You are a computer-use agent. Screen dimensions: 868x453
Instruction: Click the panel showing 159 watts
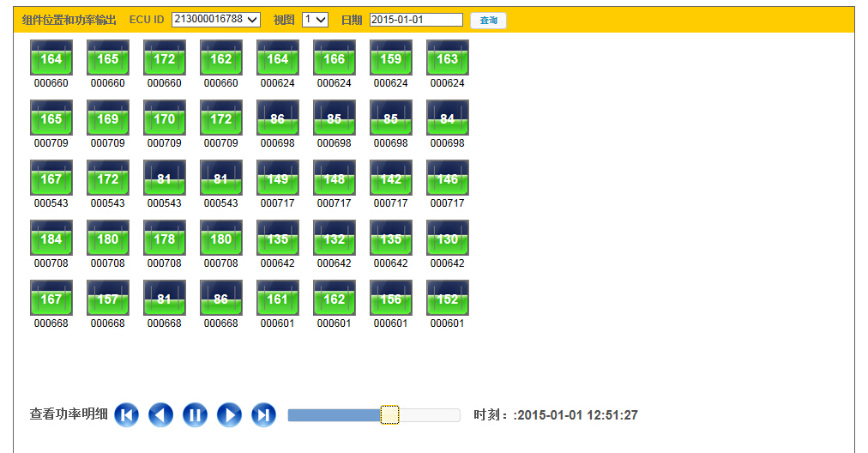tap(391, 58)
